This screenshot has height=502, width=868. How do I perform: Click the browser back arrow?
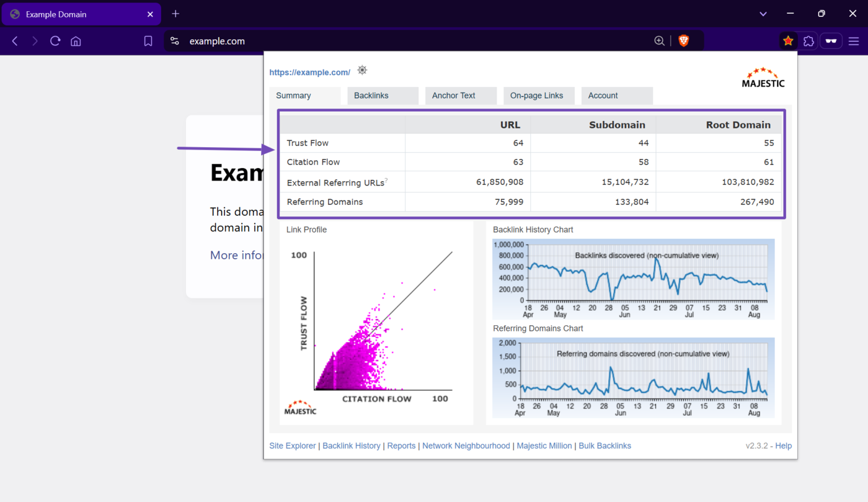(15, 41)
